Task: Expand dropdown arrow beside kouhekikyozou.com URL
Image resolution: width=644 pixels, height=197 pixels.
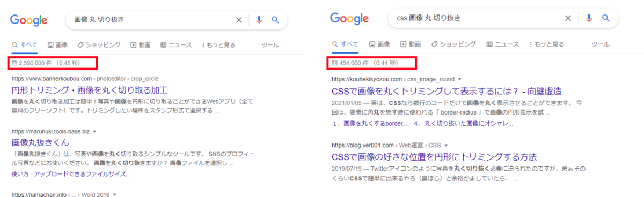Action: point(459,79)
